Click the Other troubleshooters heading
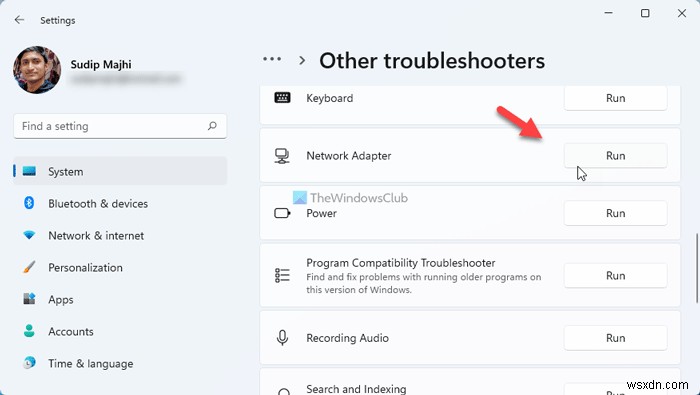Screen dimensions: 700x395 point(432,61)
